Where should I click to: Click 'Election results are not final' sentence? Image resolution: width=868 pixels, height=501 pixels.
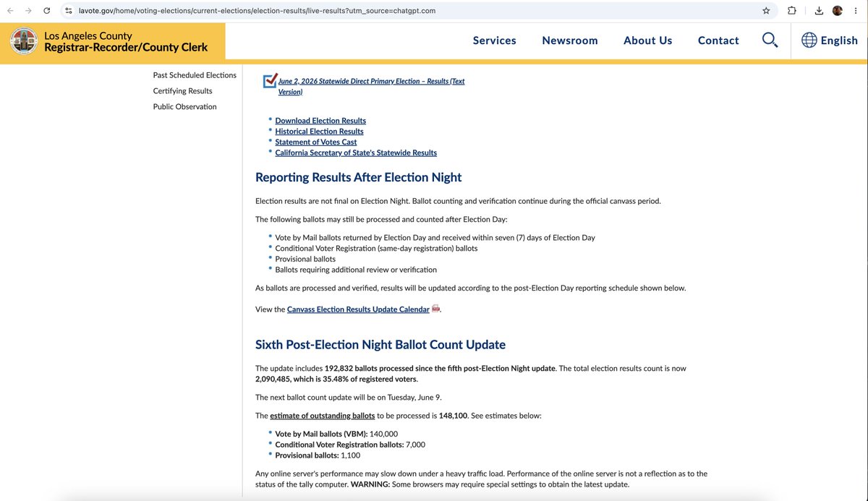[x=332, y=201]
